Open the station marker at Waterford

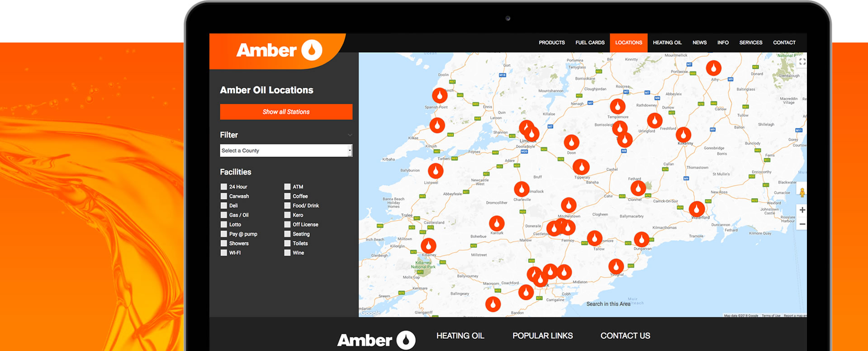tap(697, 209)
